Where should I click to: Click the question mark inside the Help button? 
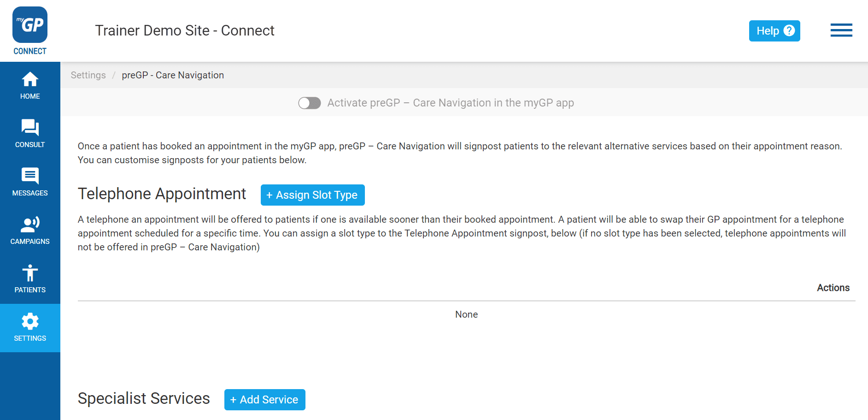click(x=789, y=30)
